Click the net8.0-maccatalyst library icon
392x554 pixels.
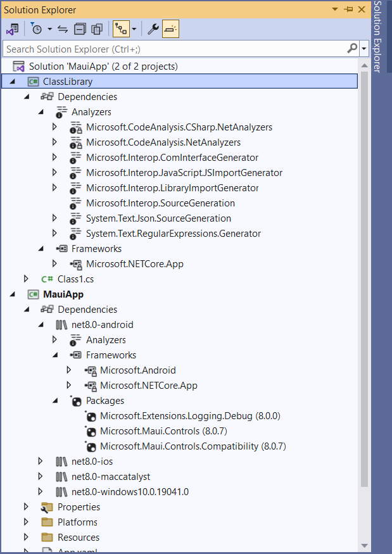tap(61, 477)
